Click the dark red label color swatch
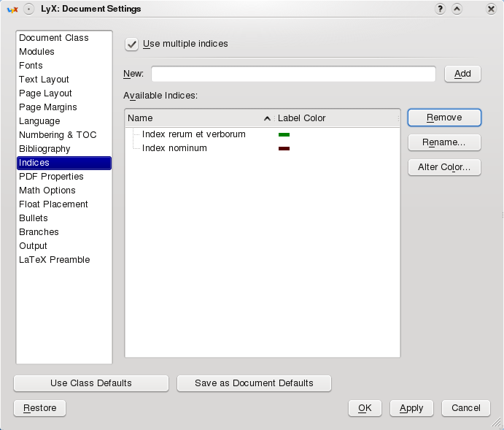The width and height of the screenshot is (504, 430). [284, 149]
